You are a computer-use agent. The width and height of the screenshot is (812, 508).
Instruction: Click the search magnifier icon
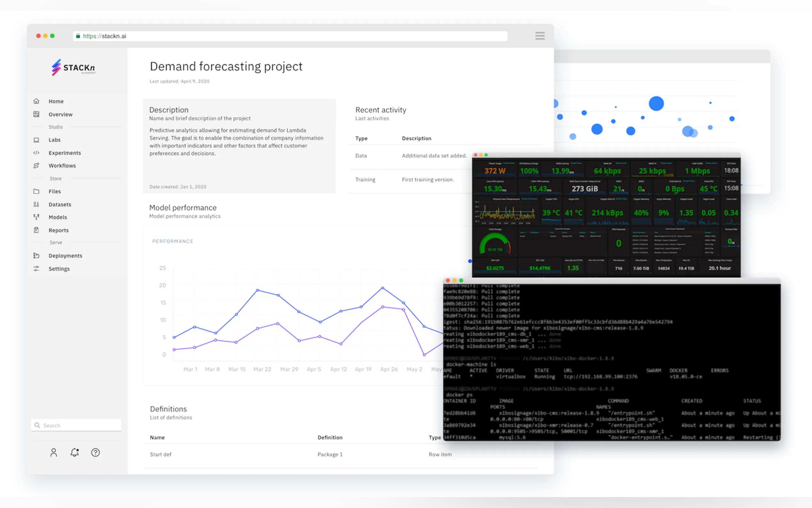coord(37,425)
